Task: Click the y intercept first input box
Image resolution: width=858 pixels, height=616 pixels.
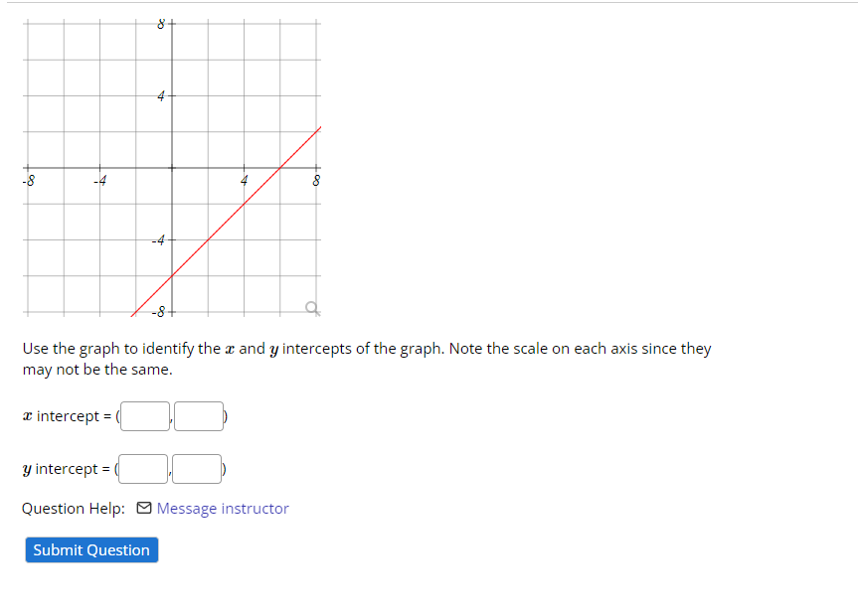Action: [142, 468]
